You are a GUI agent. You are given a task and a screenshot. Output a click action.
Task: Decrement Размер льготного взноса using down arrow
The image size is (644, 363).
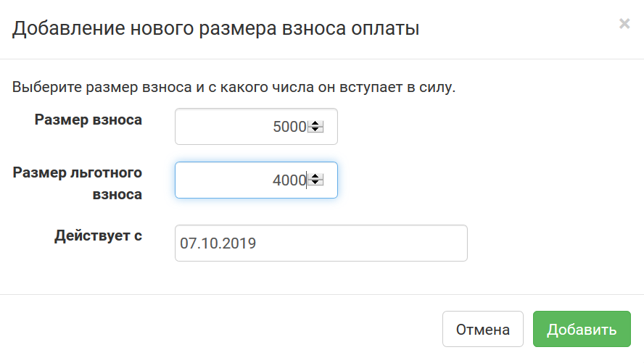315,183
